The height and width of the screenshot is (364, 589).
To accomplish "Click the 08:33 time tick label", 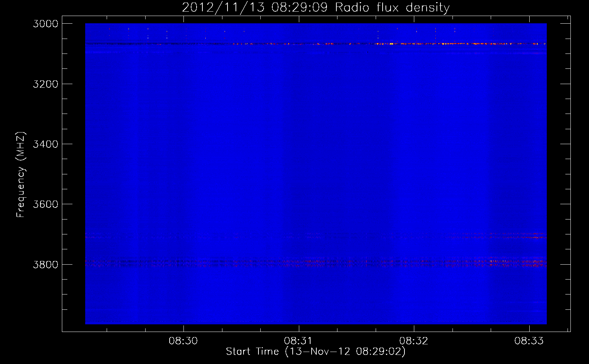I will 529,341.
